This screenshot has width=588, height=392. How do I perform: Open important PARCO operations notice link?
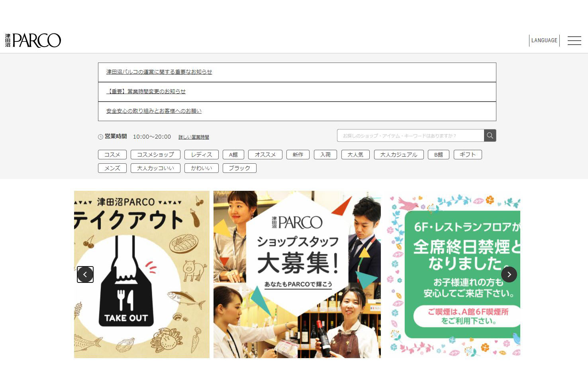click(x=159, y=72)
